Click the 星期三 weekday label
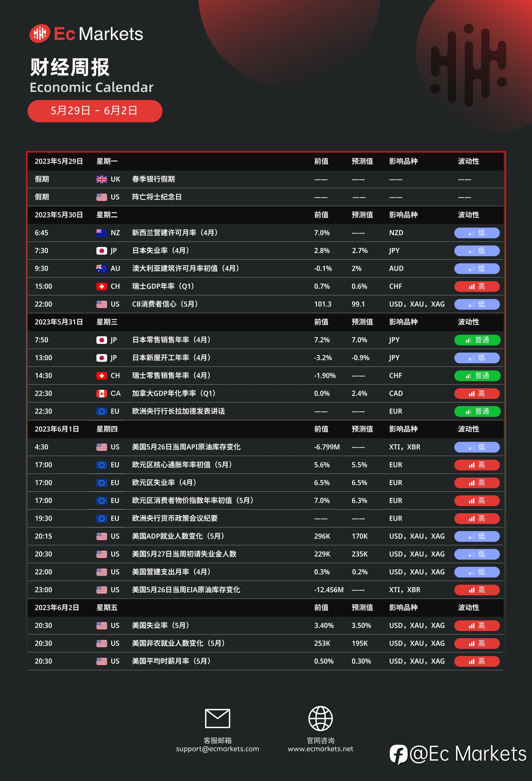This screenshot has height=781, width=532. [x=107, y=322]
